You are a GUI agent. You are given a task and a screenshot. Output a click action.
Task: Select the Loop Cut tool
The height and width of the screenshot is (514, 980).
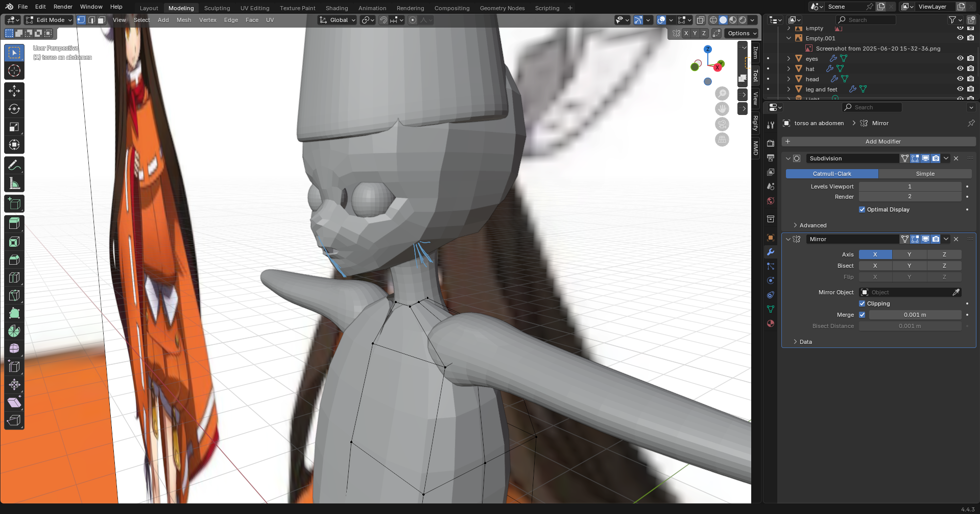[x=14, y=277]
